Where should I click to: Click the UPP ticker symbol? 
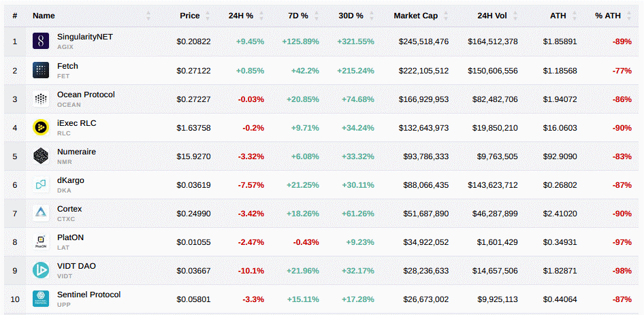63,305
